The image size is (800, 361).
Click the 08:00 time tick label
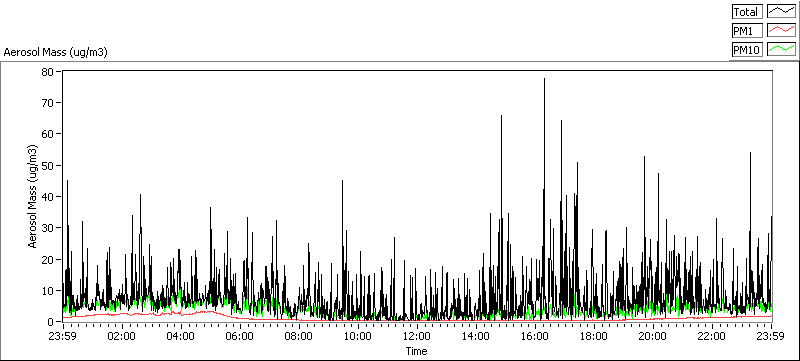(299, 336)
